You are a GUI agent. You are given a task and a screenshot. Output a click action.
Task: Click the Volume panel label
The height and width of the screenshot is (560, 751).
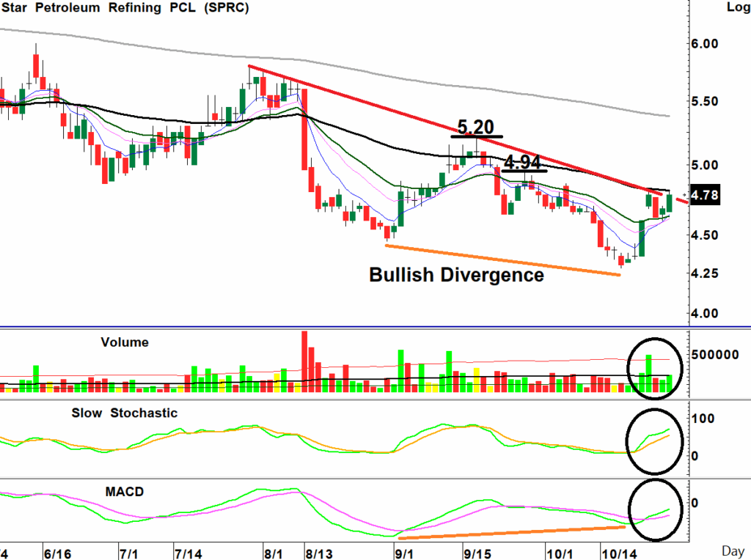click(x=125, y=342)
